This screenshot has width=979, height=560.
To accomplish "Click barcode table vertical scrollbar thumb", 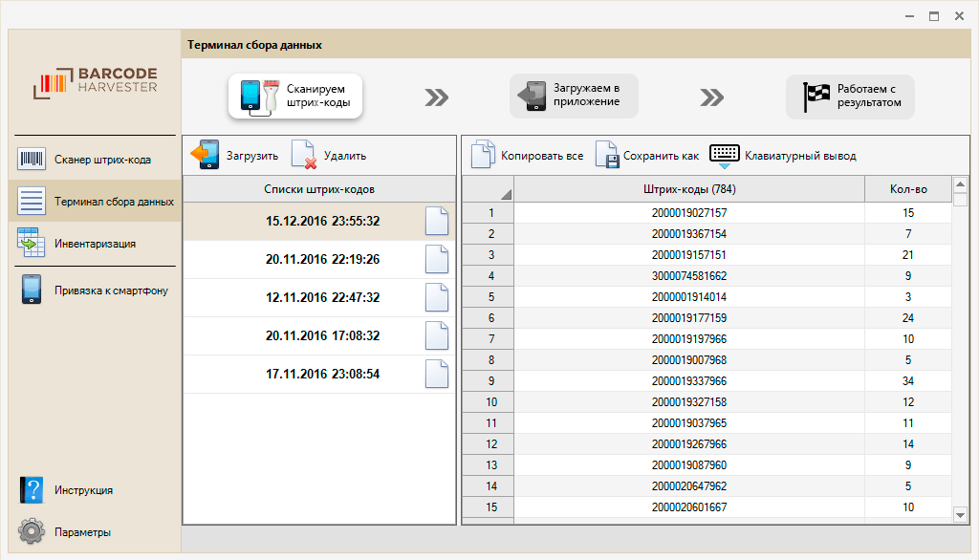I will [x=960, y=199].
